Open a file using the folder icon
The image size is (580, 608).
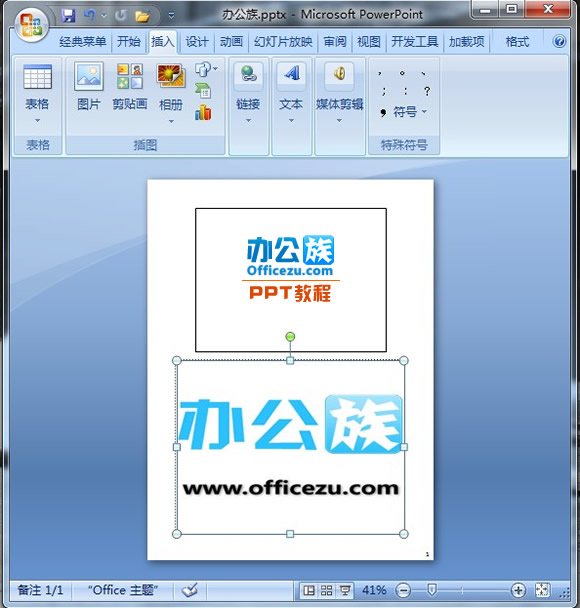click(x=142, y=16)
